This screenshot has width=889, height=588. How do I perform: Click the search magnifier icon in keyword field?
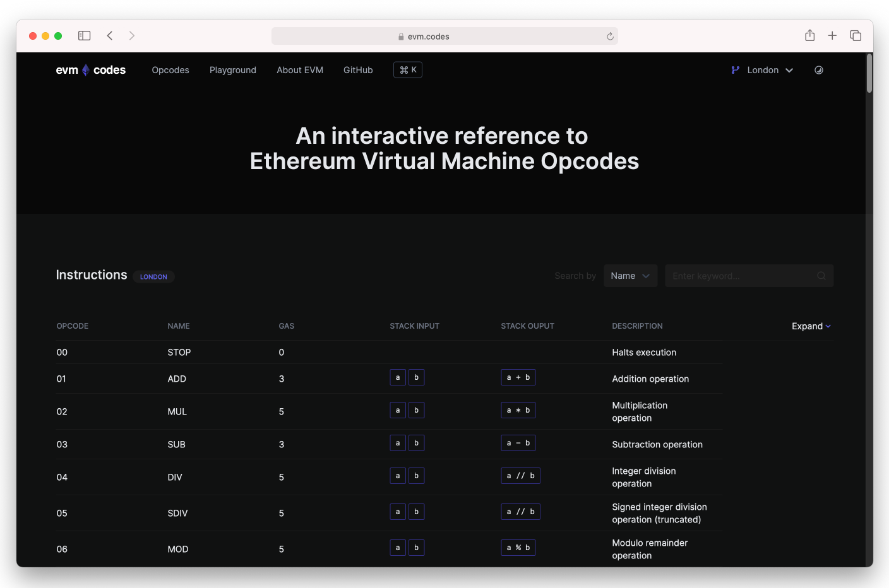point(821,276)
